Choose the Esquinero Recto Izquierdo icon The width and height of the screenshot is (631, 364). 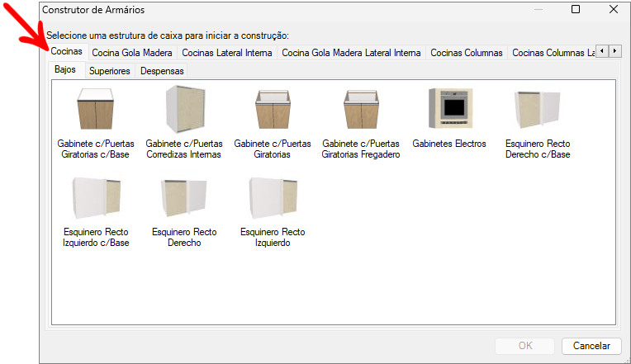[x=273, y=198]
